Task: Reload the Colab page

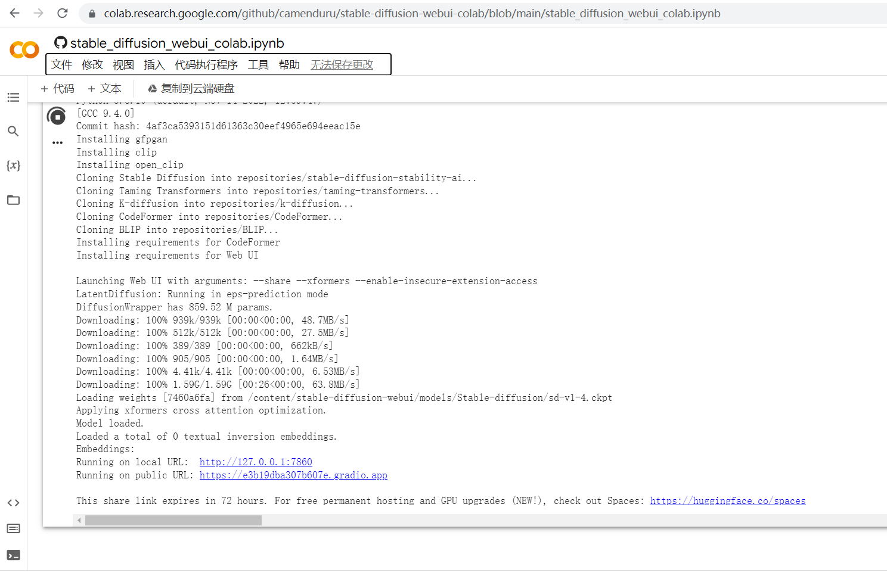Action: (x=63, y=13)
